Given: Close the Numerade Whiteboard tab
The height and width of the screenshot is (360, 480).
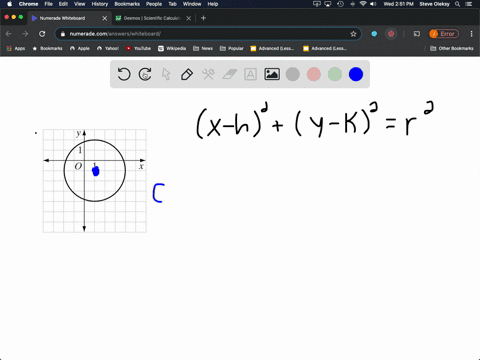Looking at the screenshot, I should tap(104, 18).
